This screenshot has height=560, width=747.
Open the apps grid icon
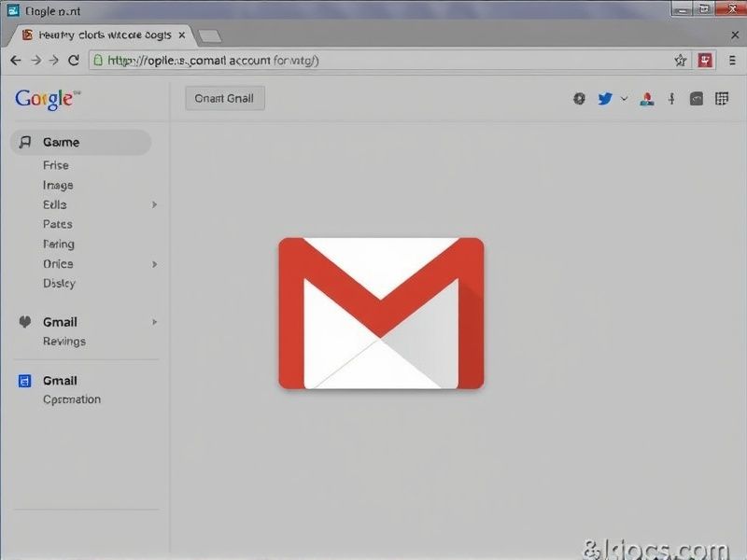click(x=722, y=99)
